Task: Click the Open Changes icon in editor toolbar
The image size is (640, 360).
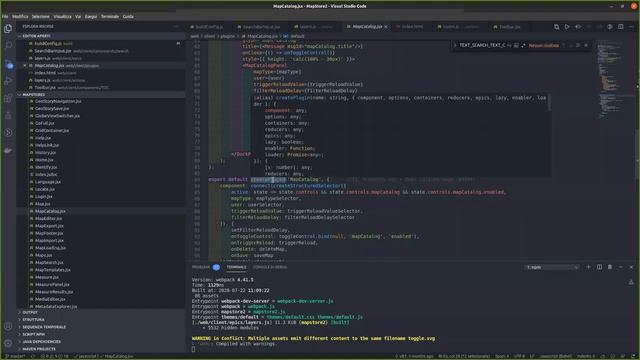Action: [556, 27]
